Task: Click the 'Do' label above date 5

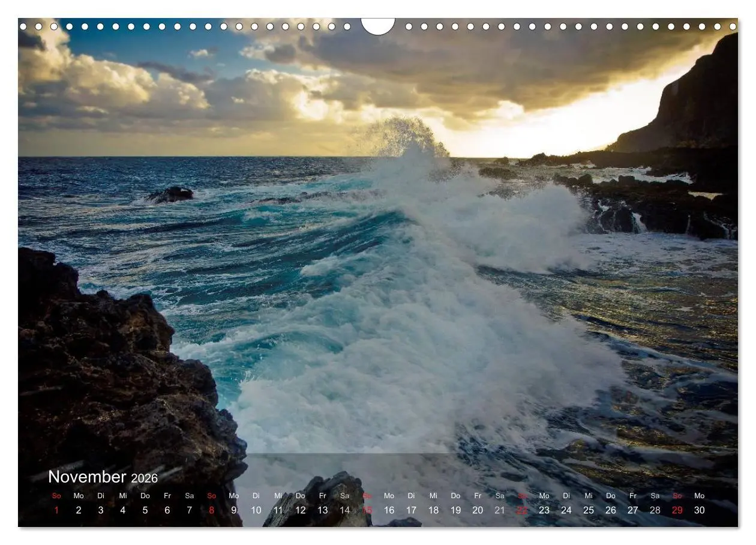Action: pos(145,496)
